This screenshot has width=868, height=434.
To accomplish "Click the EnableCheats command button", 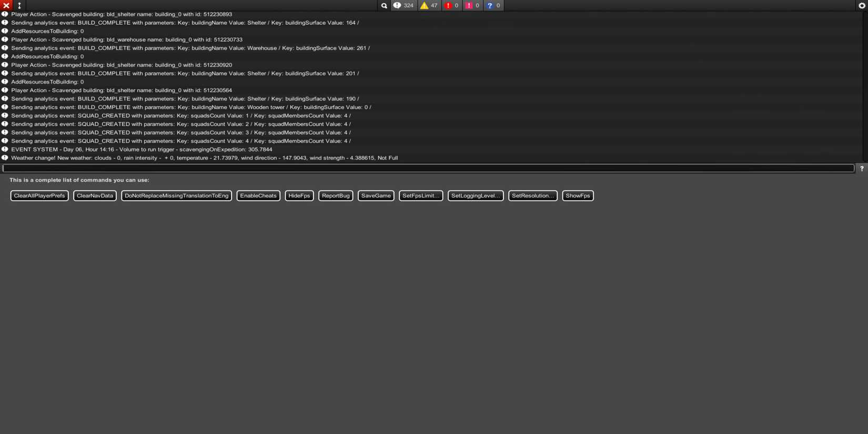I will (258, 196).
